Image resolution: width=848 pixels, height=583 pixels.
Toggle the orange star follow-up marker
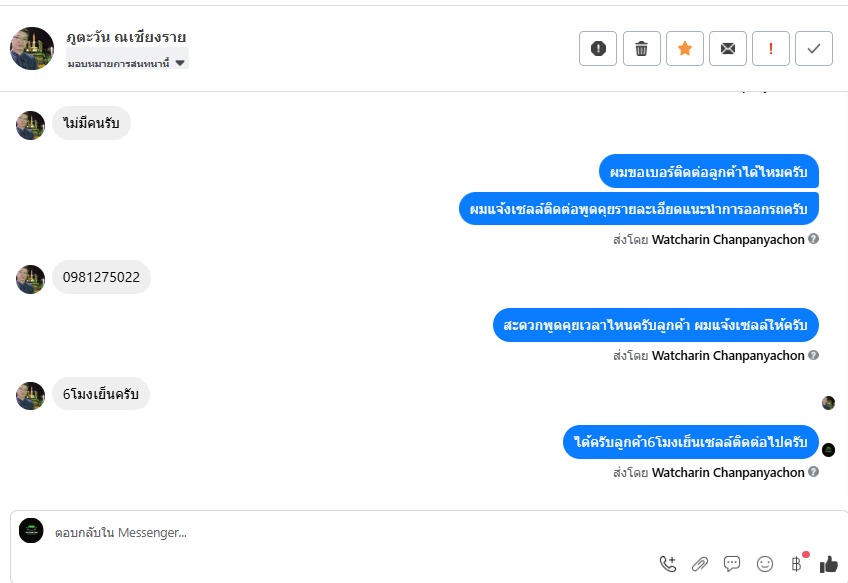[685, 49]
